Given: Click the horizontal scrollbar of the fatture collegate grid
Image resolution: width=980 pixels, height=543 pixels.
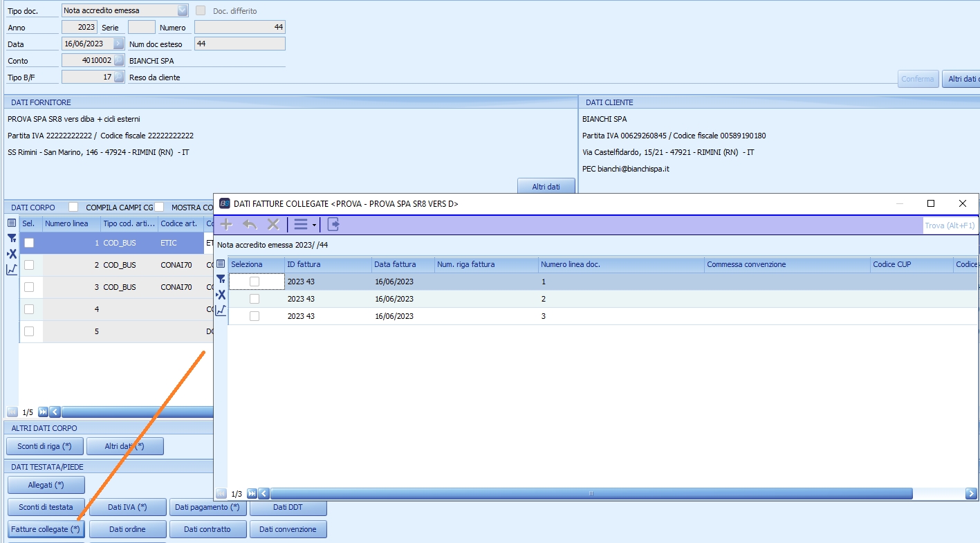Looking at the screenshot, I should (x=591, y=494).
